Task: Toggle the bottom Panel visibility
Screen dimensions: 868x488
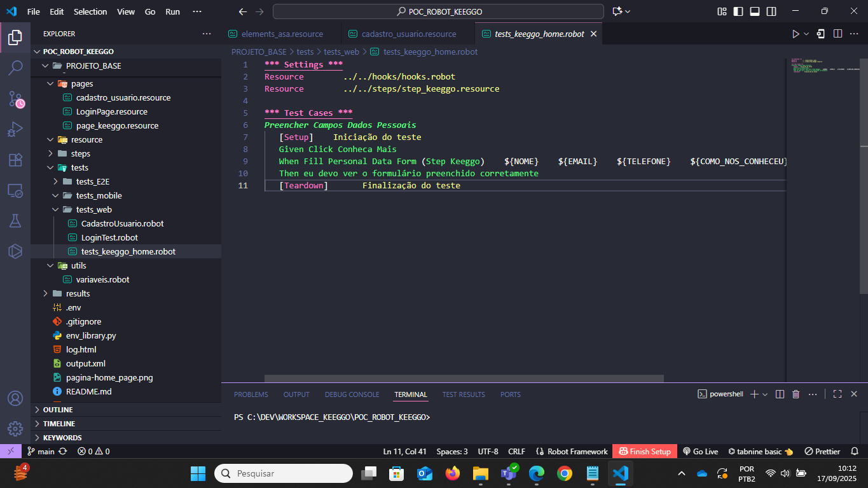Action: [755, 11]
